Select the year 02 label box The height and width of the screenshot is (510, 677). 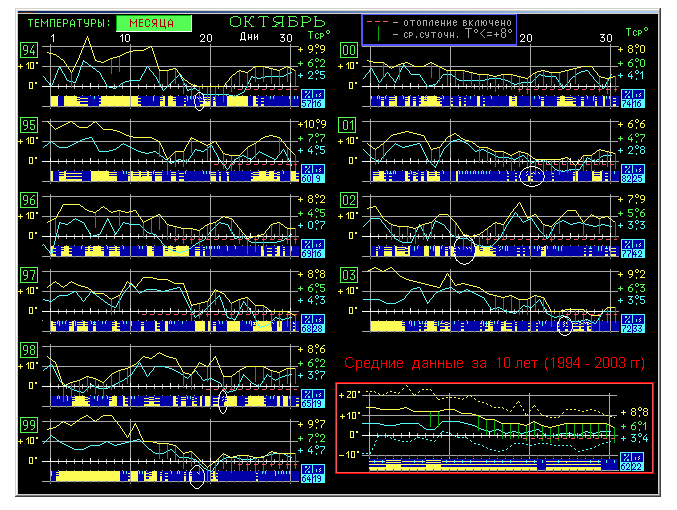(x=349, y=200)
